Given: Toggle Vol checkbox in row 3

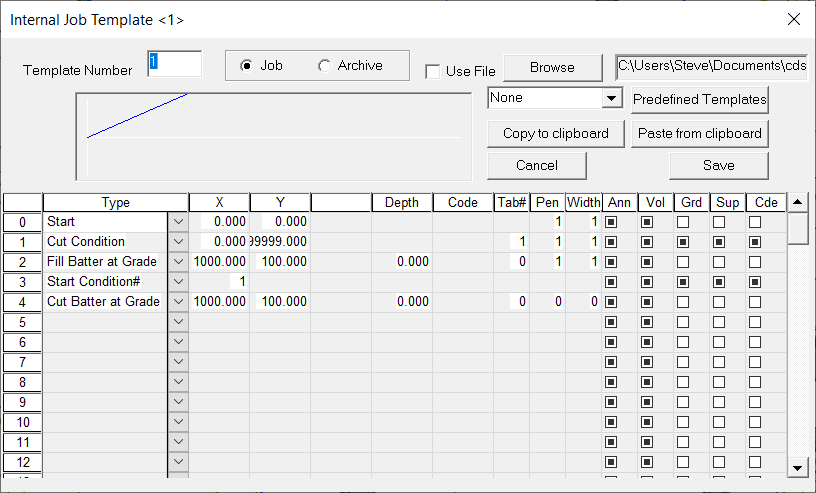Looking at the screenshot, I should tap(647, 281).
